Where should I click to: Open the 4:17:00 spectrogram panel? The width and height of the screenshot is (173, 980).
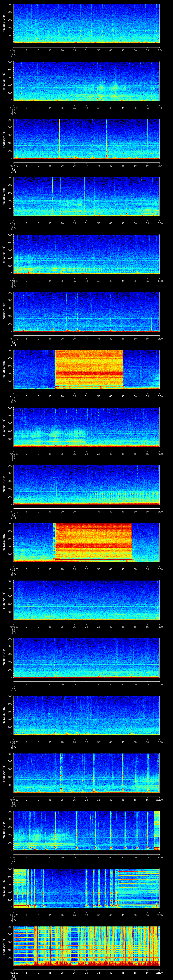pos(86,658)
